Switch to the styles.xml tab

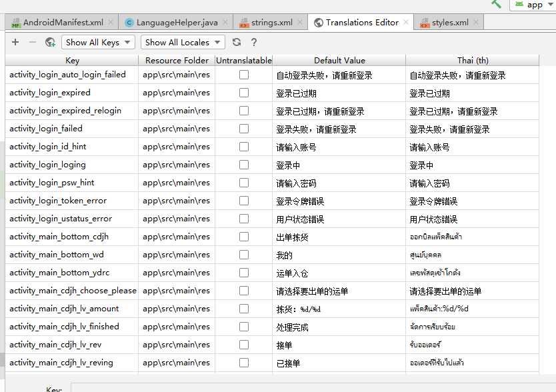(450, 23)
